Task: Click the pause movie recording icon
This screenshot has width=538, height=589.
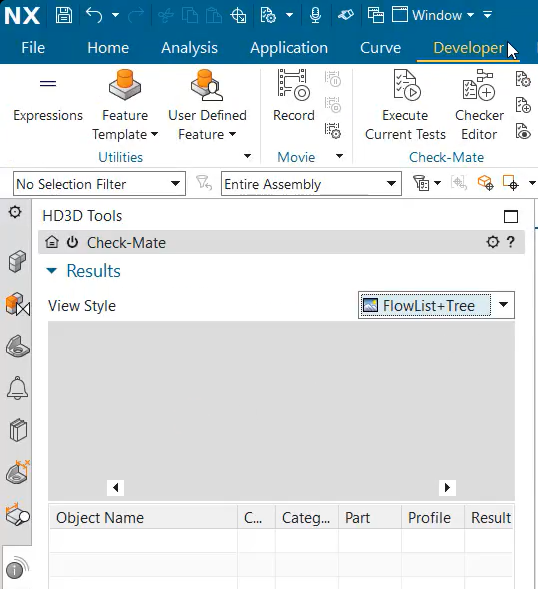Action: tap(333, 79)
